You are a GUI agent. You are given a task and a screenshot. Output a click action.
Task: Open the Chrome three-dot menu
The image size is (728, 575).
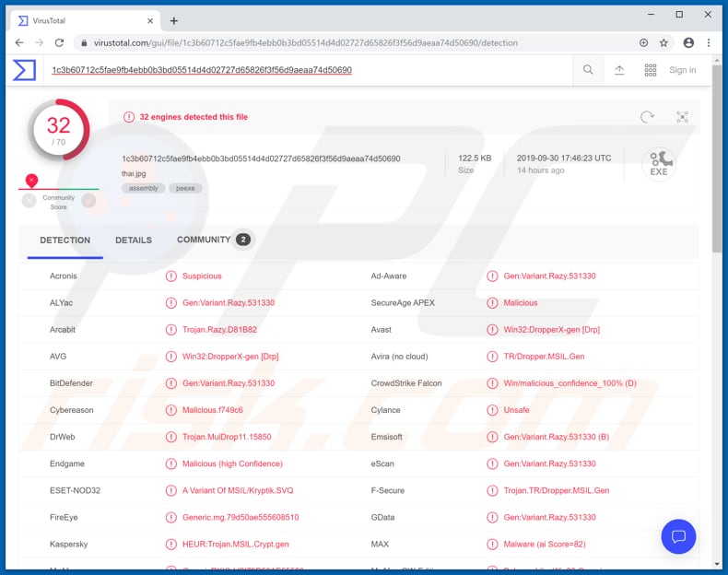tap(709, 42)
